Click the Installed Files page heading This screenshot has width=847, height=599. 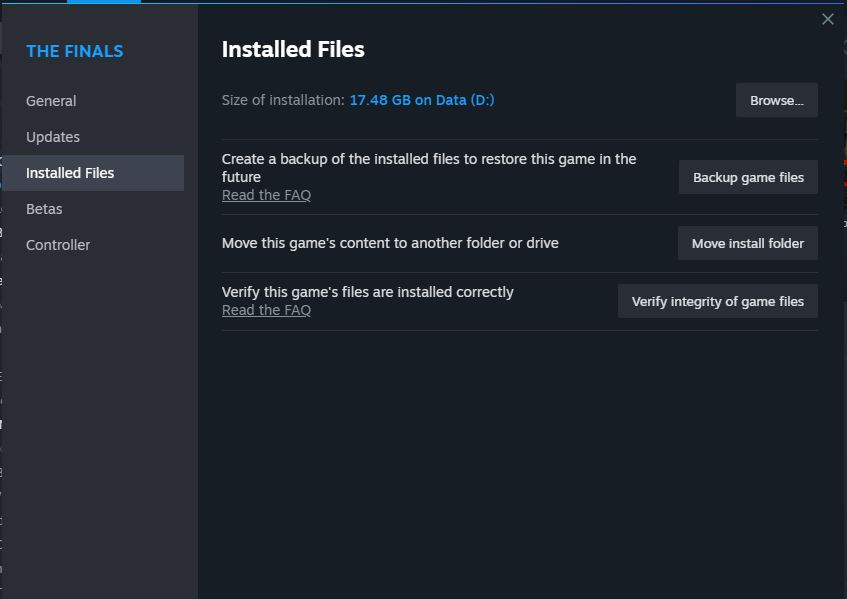292,49
